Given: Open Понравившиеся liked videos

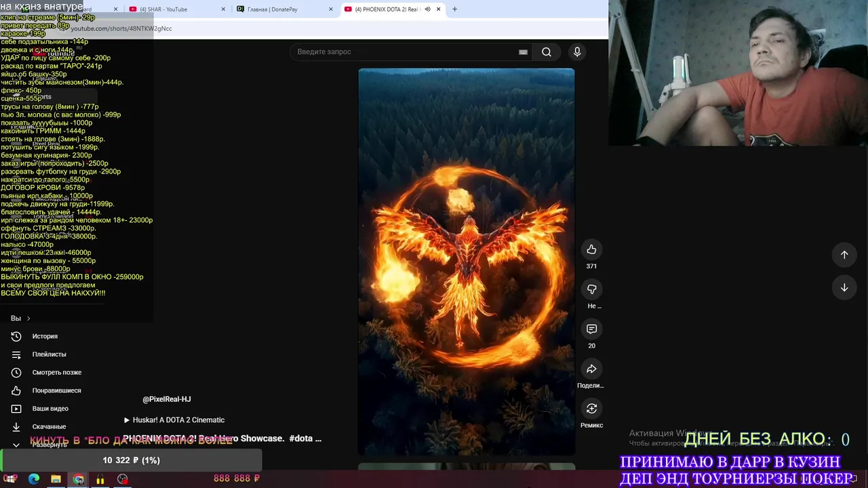Looking at the screenshot, I should pyautogui.click(x=56, y=390).
